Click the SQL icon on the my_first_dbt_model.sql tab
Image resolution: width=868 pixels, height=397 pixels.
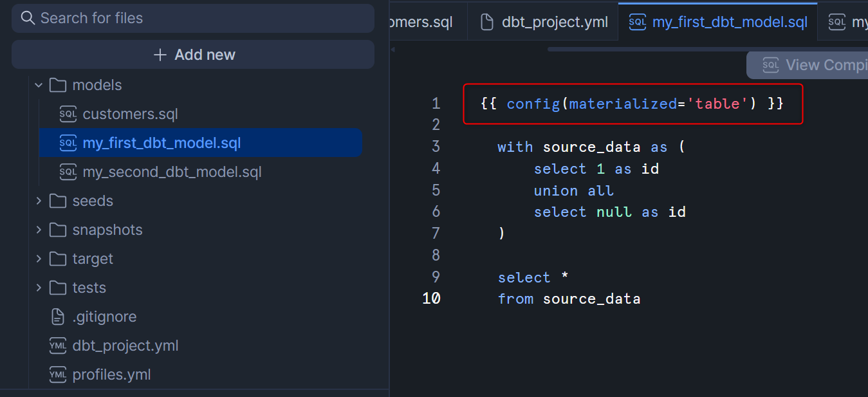[637, 23]
